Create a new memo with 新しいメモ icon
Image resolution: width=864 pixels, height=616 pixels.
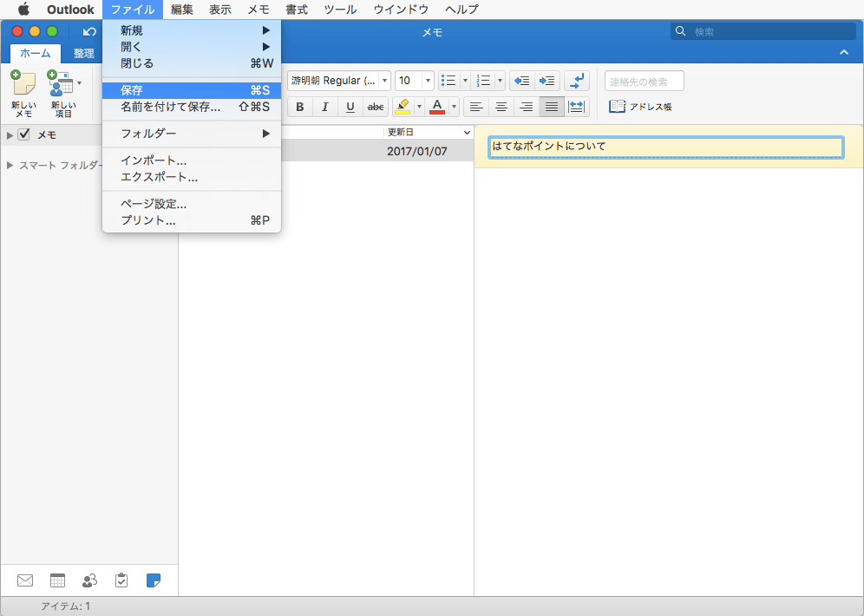23,94
